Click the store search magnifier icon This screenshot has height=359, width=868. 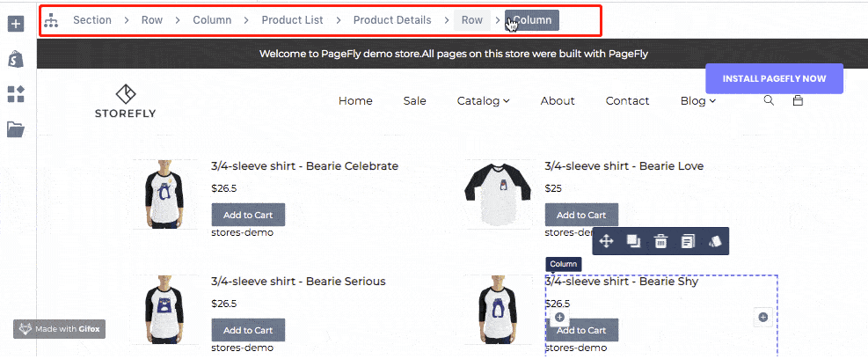(x=769, y=100)
